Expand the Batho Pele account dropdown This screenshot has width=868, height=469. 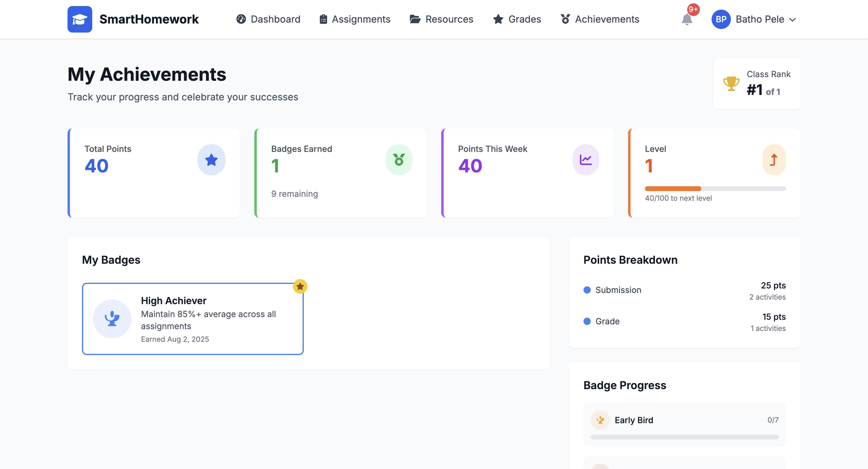tap(793, 20)
